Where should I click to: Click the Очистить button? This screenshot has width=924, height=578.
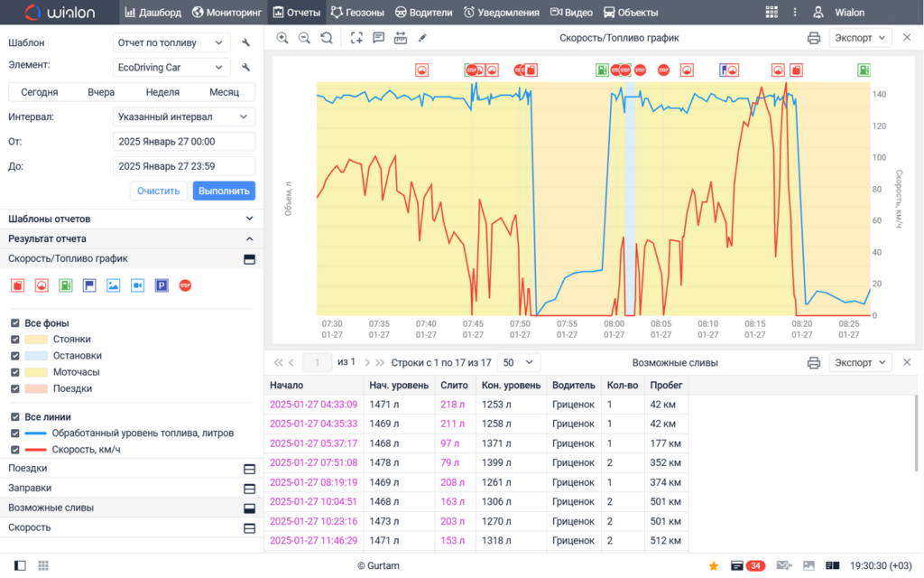click(159, 191)
